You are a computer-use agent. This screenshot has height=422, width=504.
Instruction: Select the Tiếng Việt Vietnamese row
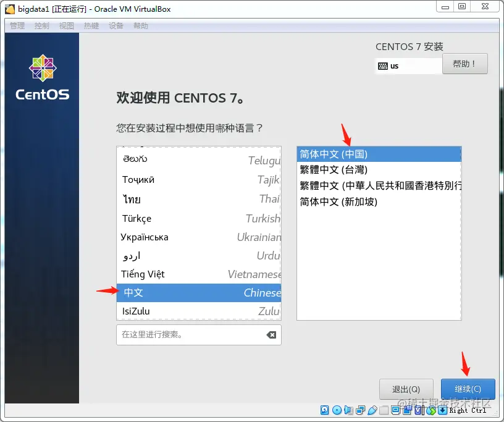click(x=199, y=274)
